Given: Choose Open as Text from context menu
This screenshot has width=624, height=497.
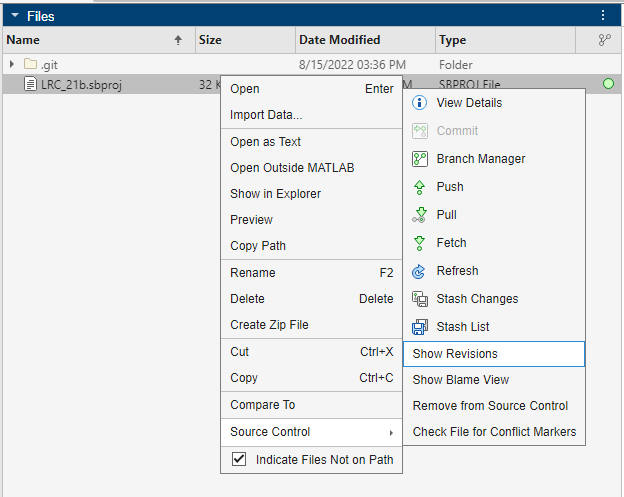Looking at the screenshot, I should point(265,142).
